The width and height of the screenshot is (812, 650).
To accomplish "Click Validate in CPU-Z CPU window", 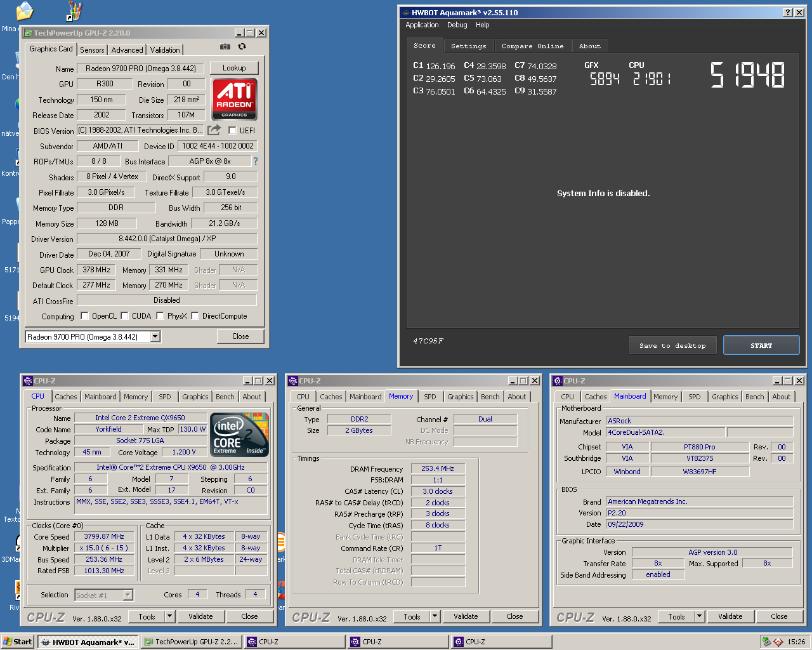I will (x=200, y=616).
